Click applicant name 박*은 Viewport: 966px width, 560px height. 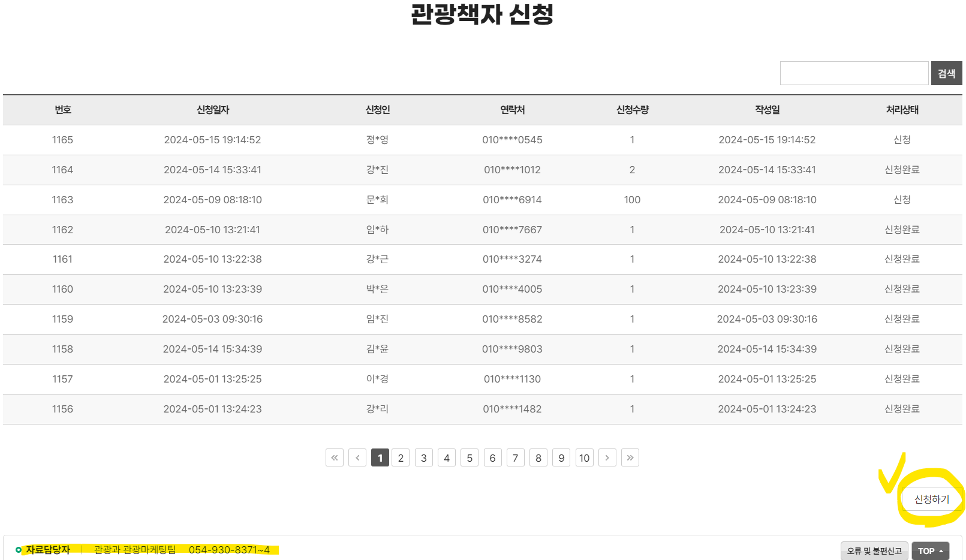[x=378, y=289]
